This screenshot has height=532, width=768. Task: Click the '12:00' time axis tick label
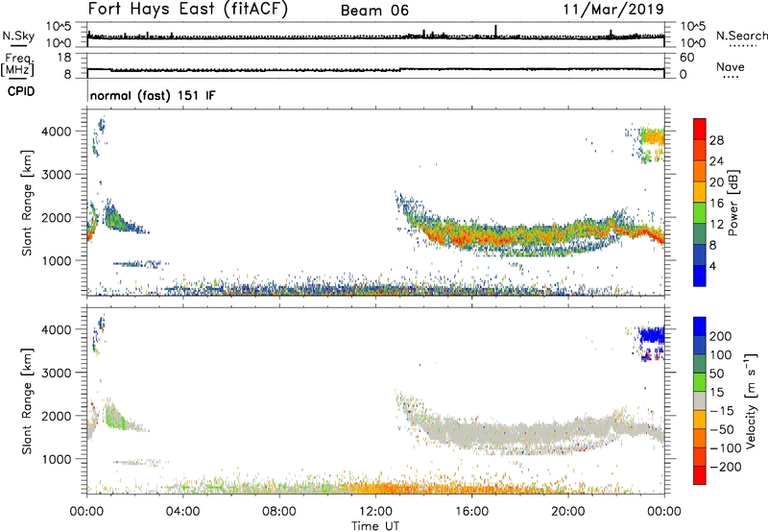tap(375, 512)
